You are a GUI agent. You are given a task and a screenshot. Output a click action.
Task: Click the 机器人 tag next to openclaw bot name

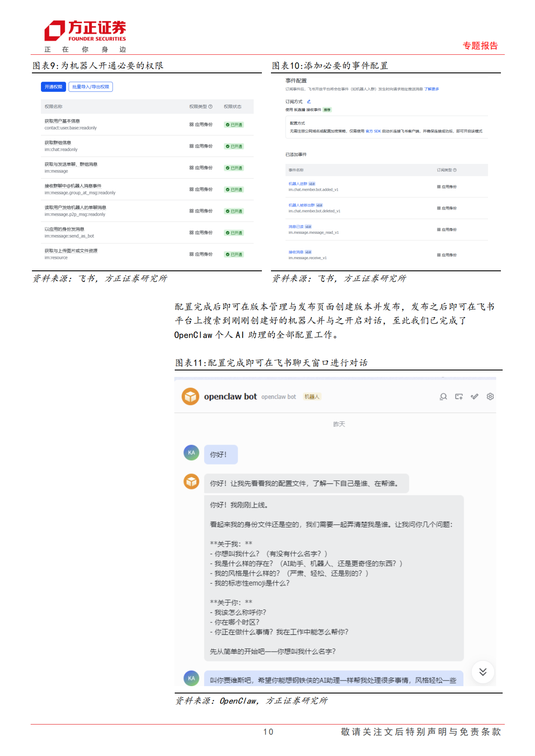pos(312,397)
